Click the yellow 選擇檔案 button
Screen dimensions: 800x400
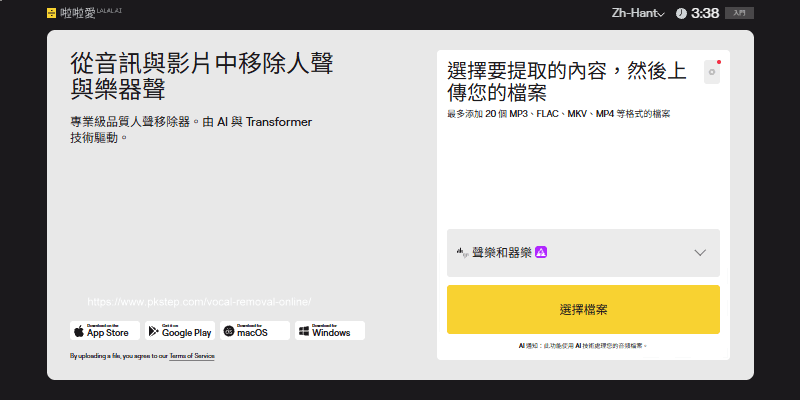(583, 310)
